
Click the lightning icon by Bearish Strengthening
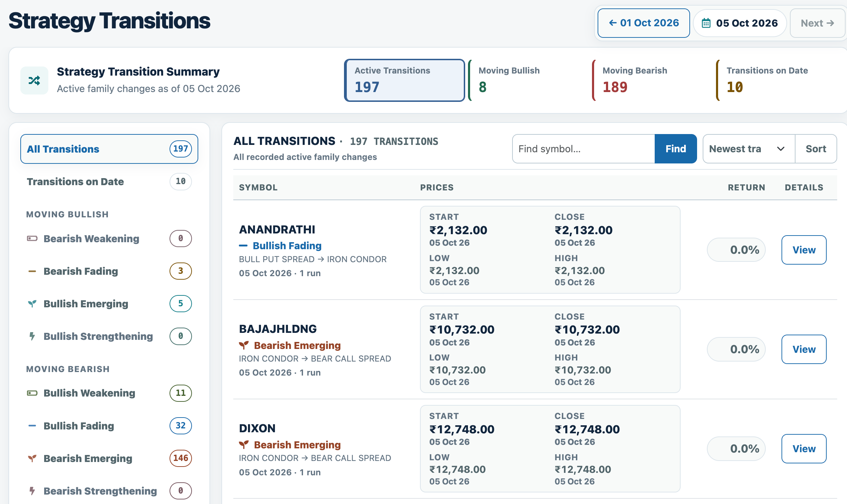tap(32, 491)
